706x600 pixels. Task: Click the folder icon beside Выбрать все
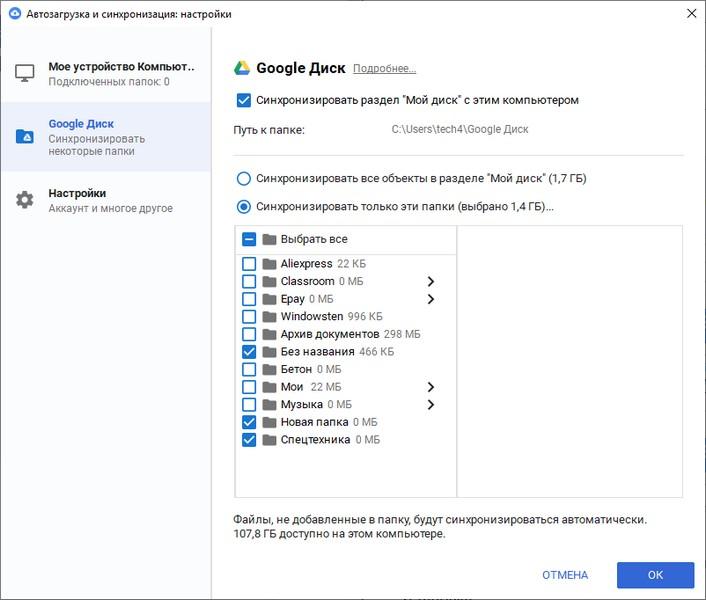pos(269,239)
